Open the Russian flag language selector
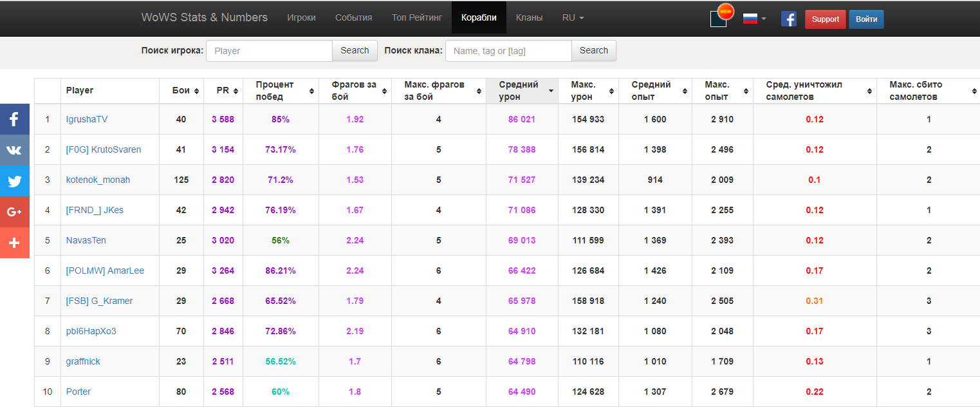980x407 pixels. click(x=754, y=19)
